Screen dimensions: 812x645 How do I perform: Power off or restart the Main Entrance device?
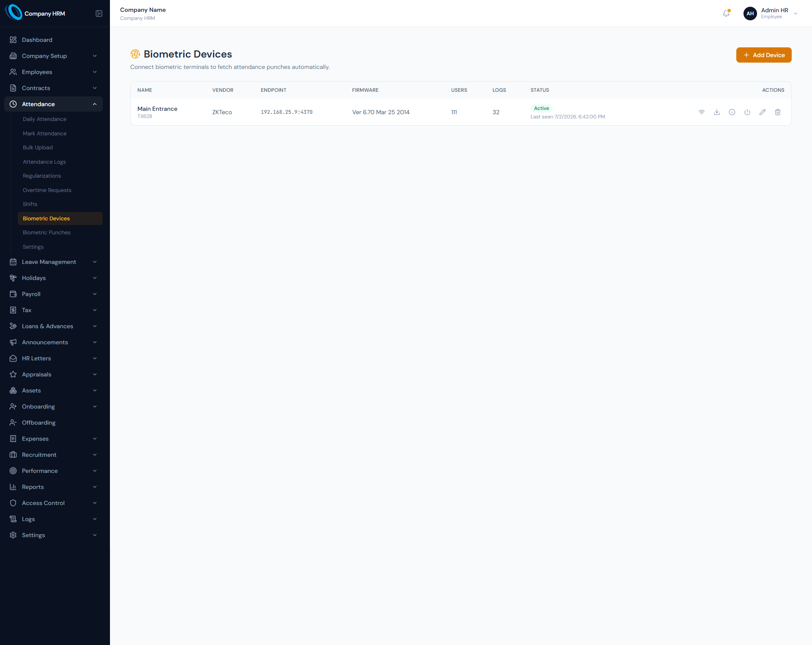coord(747,112)
